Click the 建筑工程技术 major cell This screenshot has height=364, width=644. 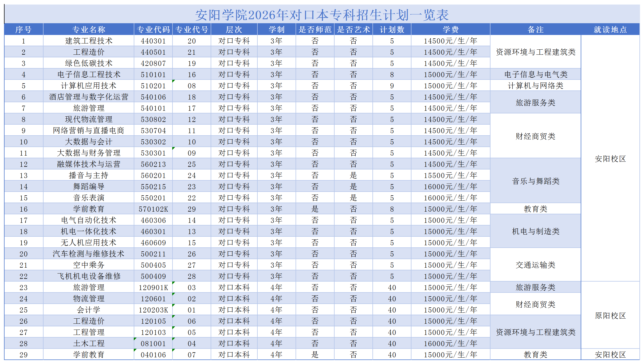tap(88, 41)
